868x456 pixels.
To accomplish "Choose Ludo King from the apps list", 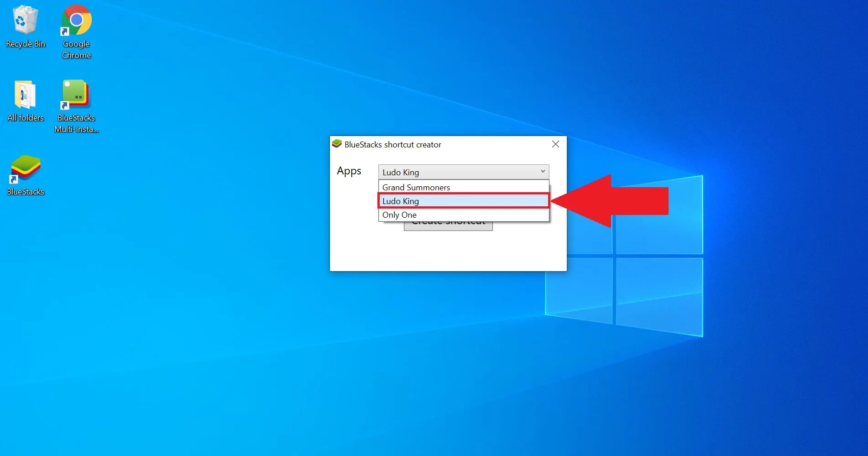I will click(464, 201).
